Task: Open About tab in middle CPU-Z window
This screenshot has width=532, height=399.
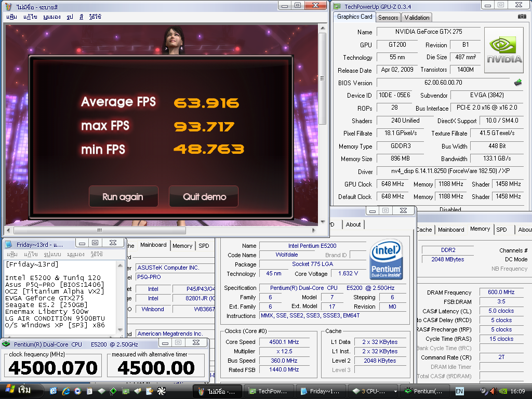Action: [353, 224]
